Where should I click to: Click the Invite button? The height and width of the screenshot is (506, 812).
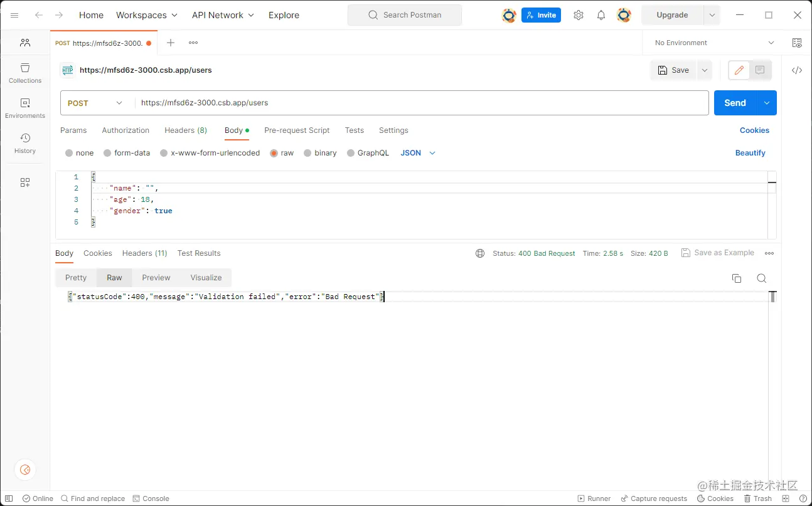541,15
